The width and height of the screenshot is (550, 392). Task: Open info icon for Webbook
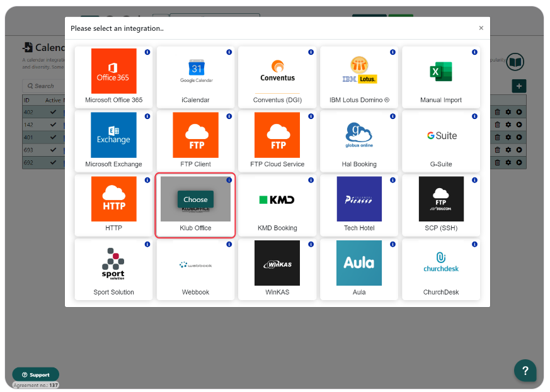[229, 244]
